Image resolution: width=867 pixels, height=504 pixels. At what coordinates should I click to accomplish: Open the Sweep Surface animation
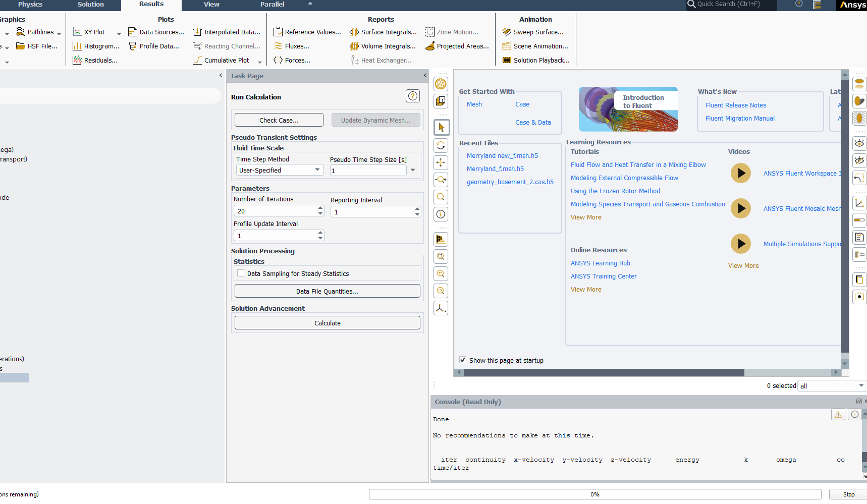click(533, 32)
